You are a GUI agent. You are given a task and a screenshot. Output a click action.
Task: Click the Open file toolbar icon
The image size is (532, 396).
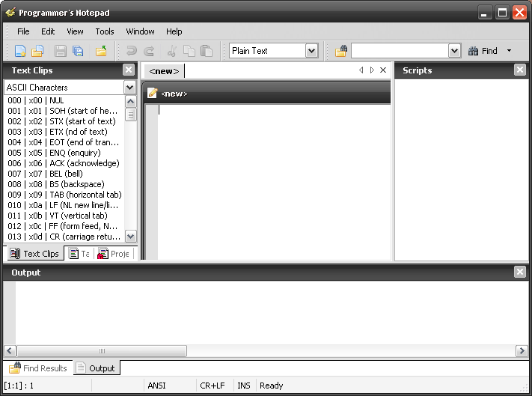pos(37,51)
